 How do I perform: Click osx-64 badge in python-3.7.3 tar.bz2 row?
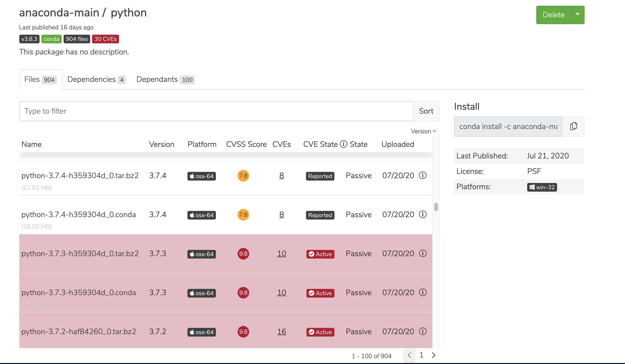click(x=202, y=254)
